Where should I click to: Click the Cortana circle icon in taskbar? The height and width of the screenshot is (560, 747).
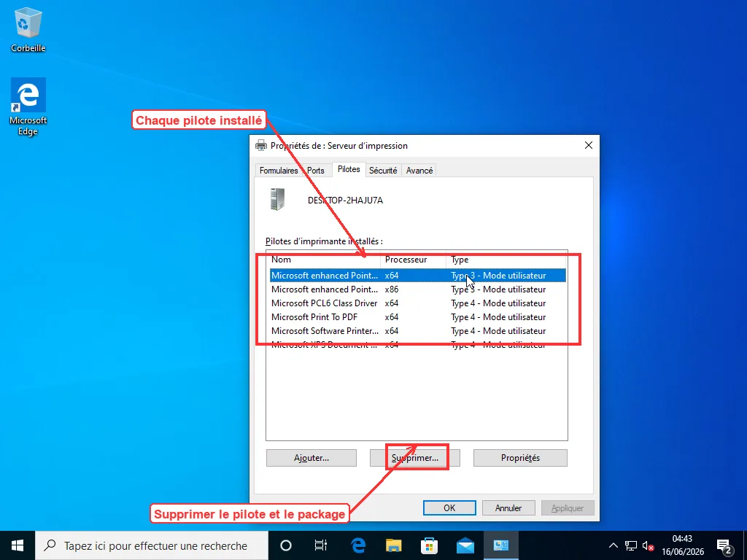coord(286,545)
